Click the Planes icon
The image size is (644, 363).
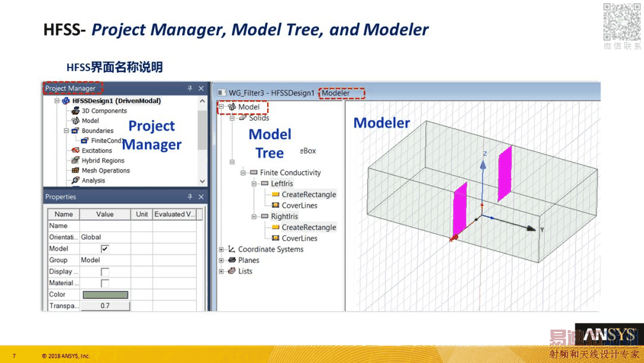(232, 260)
